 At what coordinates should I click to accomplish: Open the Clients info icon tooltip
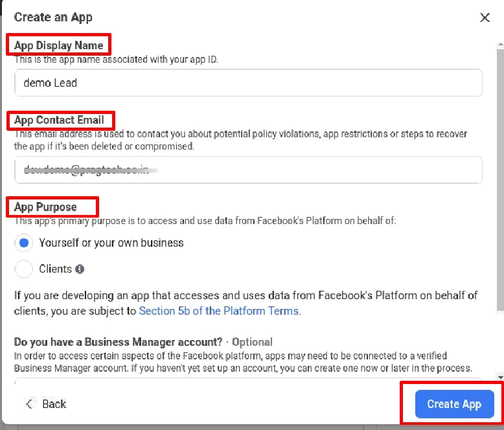[x=80, y=269]
